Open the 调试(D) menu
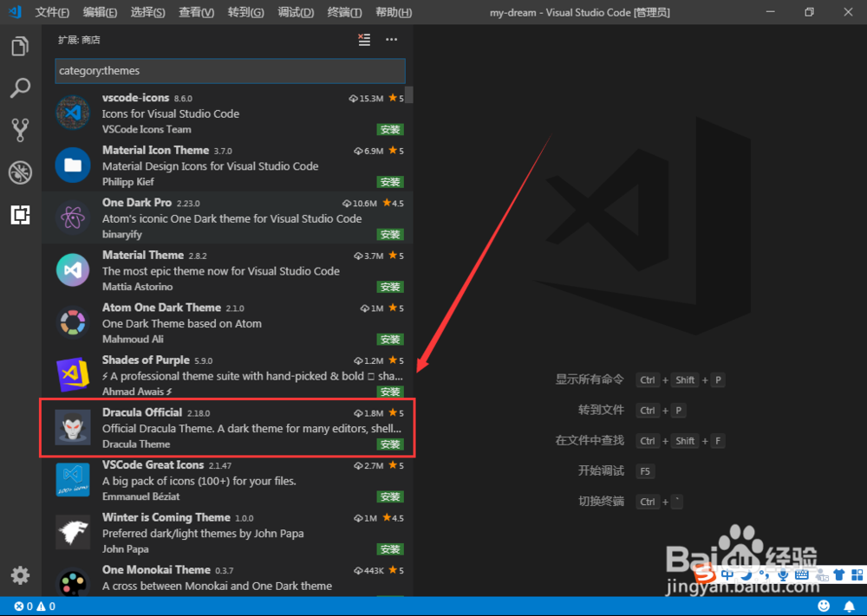This screenshot has width=867, height=616. click(296, 12)
